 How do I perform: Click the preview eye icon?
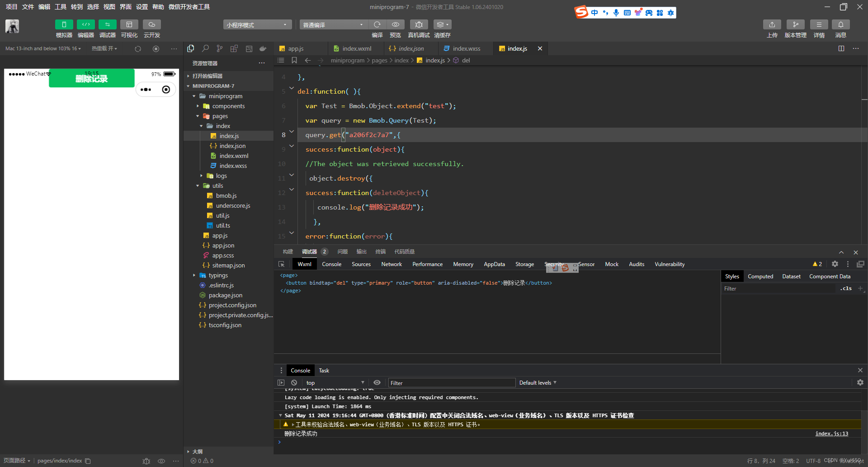coord(396,24)
